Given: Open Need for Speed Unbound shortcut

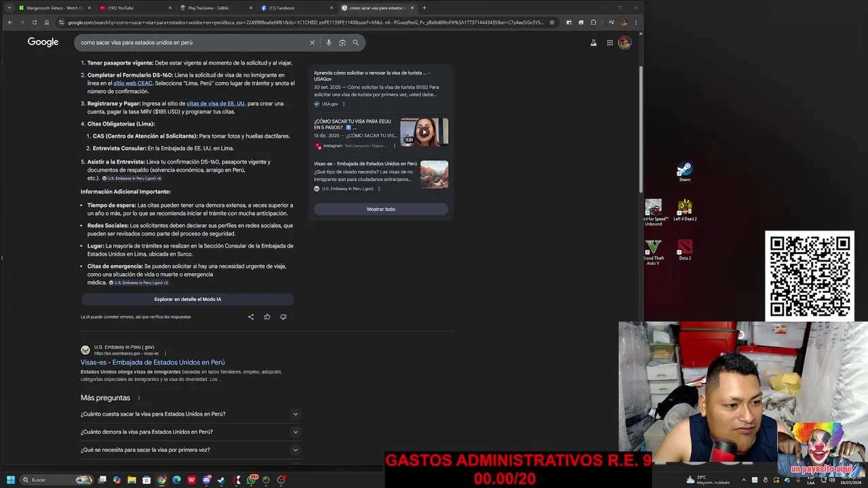Looking at the screenshot, I should [x=654, y=212].
